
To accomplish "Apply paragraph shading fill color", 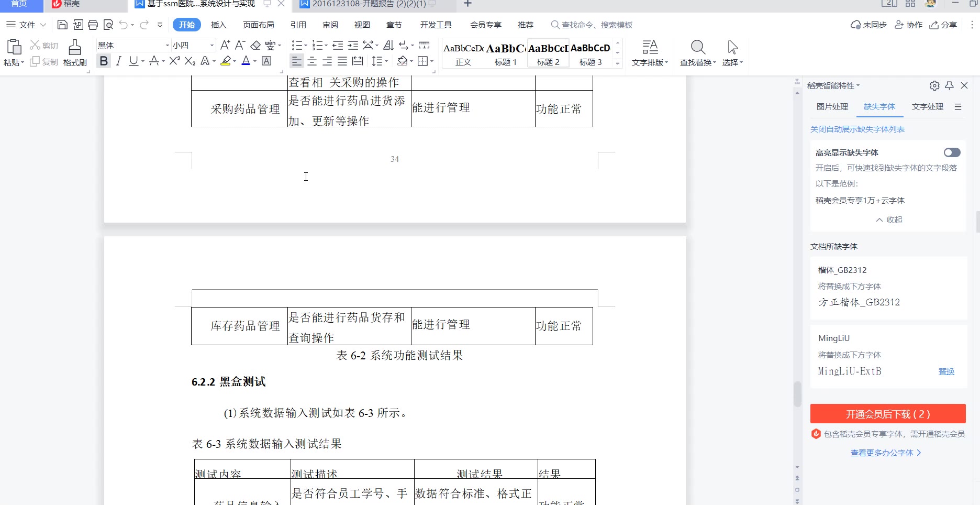I will 402,61.
